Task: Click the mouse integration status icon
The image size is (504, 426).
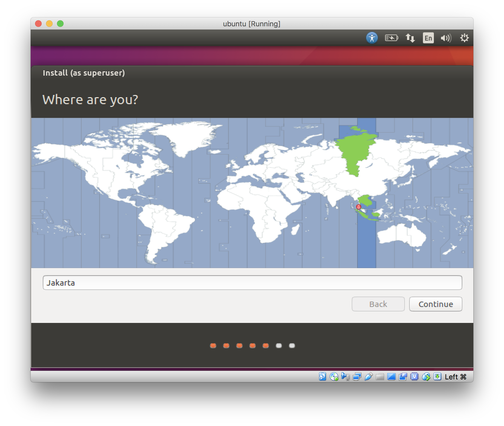Action: point(426,377)
